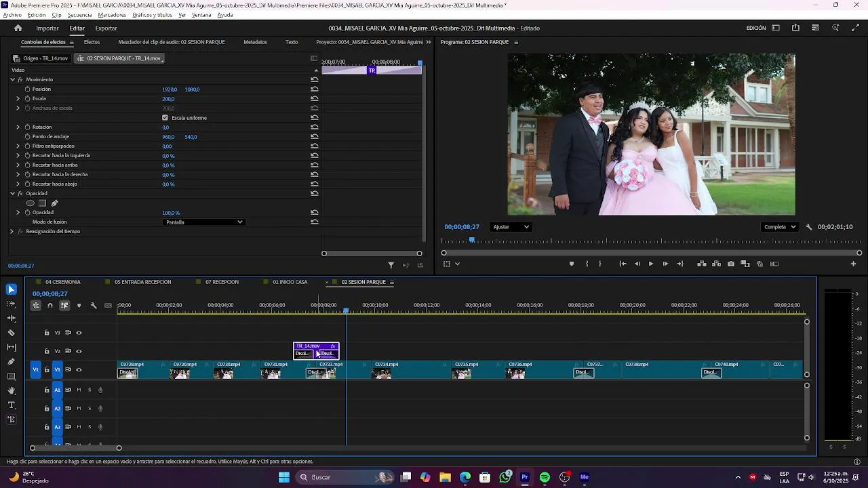Click the Program monitor settings wrench
The height and width of the screenshot is (488, 868).
(808, 227)
